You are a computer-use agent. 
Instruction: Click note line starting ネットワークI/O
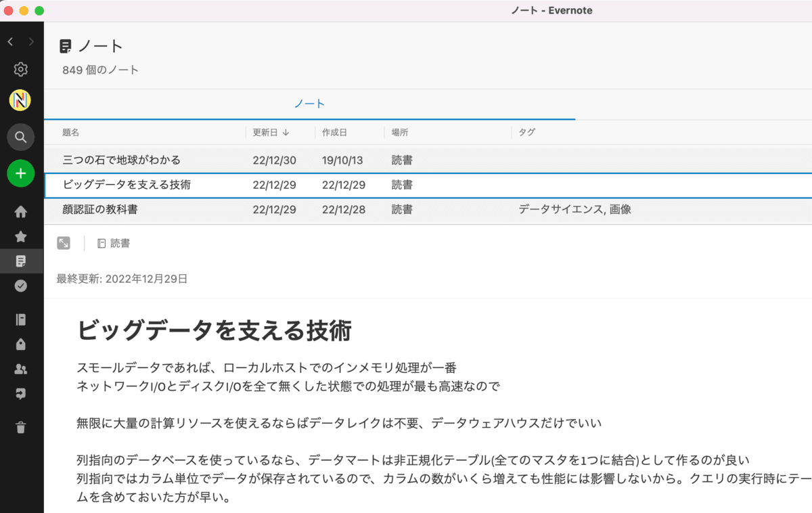pos(288,386)
